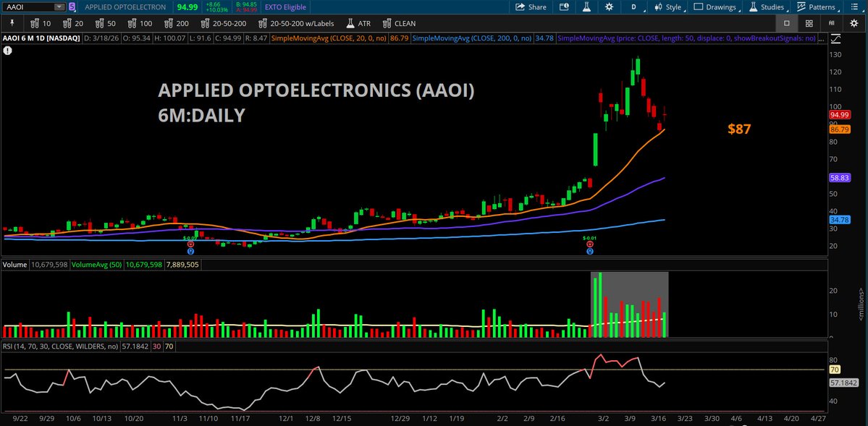This screenshot has height=426, width=868.
Task: Click the $87 orange text annotation
Action: 739,129
